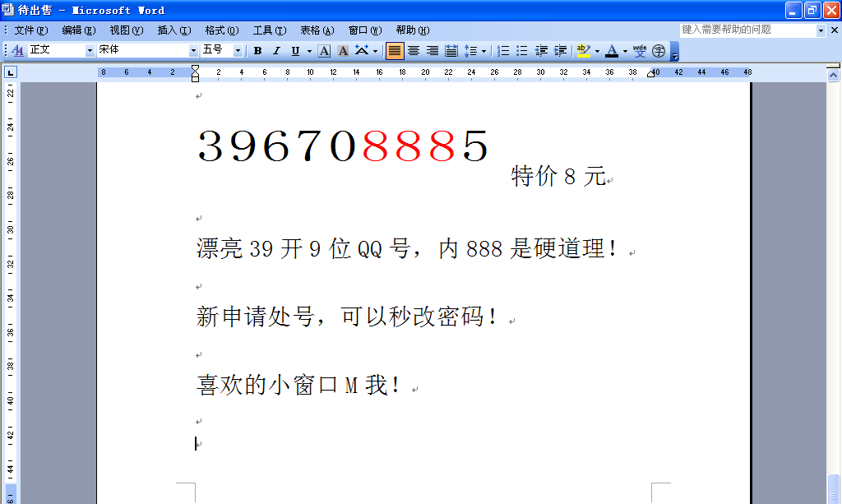Click line 喜欢的小窗口 M 我！
Image resolution: width=842 pixels, height=504 pixels.
(298, 384)
